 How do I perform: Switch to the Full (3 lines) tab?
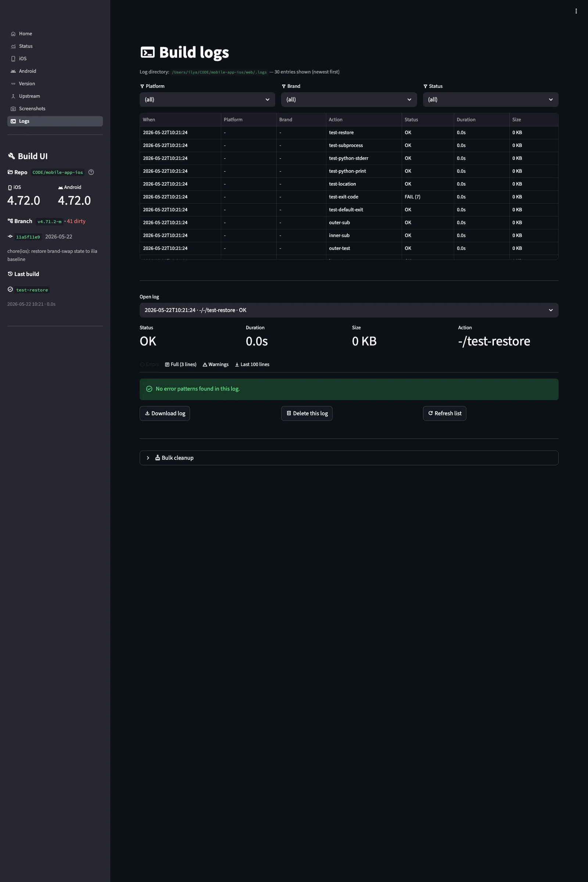click(x=181, y=365)
